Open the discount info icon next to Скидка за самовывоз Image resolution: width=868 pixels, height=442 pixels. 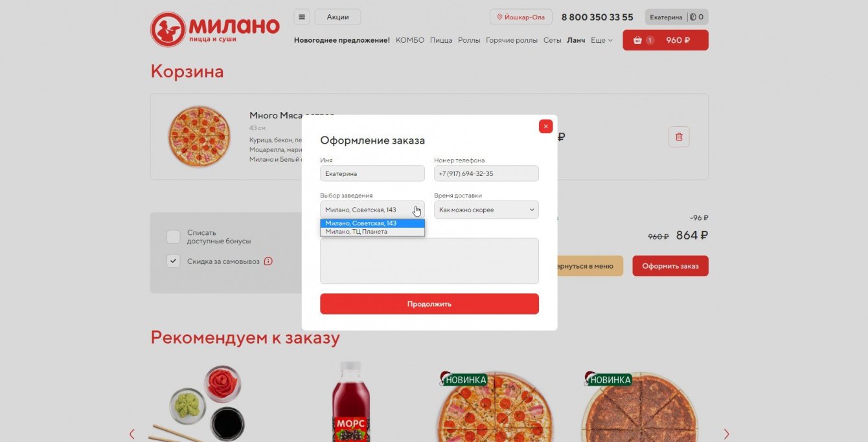268,261
